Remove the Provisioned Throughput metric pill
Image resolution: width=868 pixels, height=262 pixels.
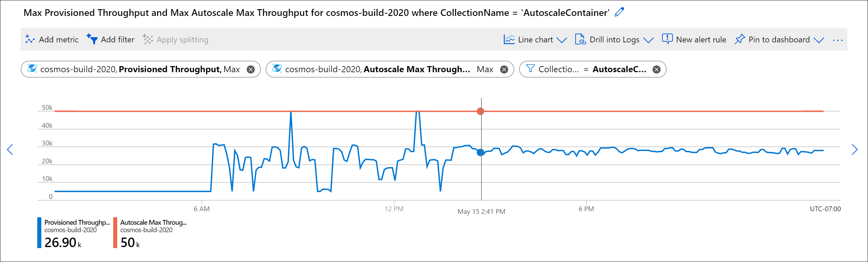(x=250, y=69)
